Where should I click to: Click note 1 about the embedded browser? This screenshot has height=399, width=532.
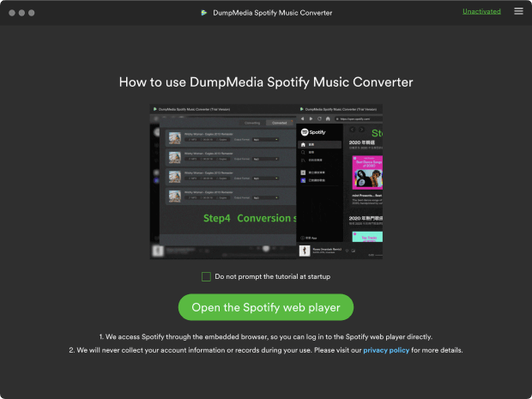(266, 337)
